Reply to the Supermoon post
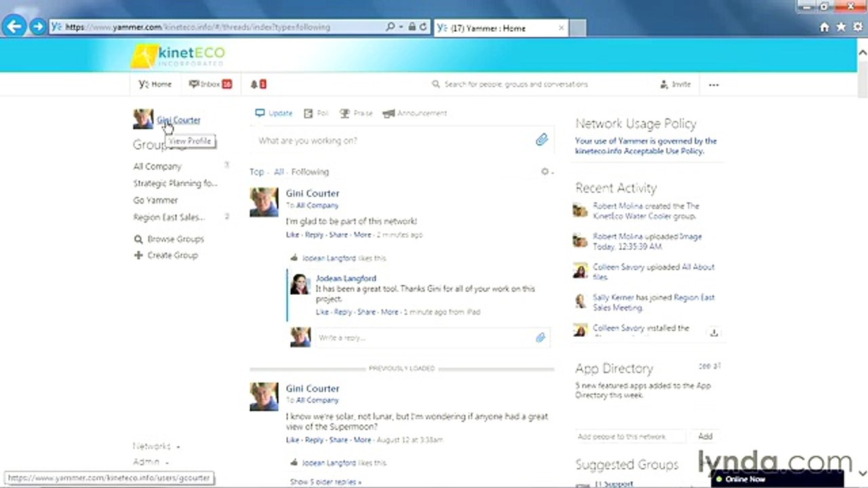Viewport: 868px width, 488px height. [x=314, y=439]
